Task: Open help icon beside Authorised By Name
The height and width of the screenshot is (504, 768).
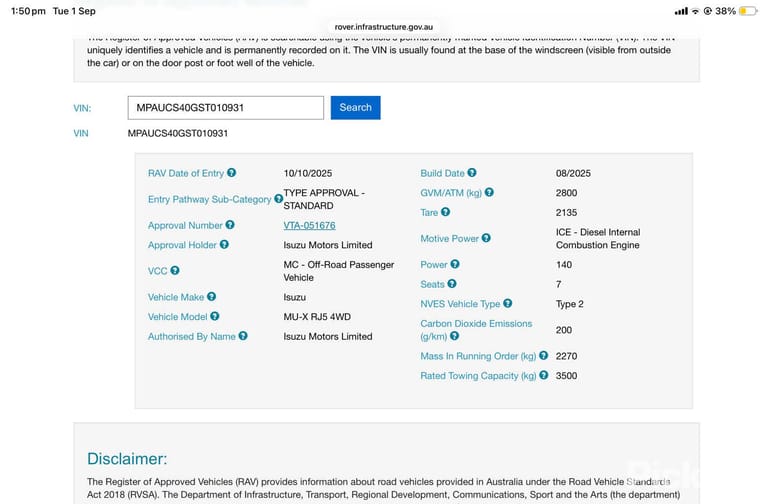Action: [243, 336]
